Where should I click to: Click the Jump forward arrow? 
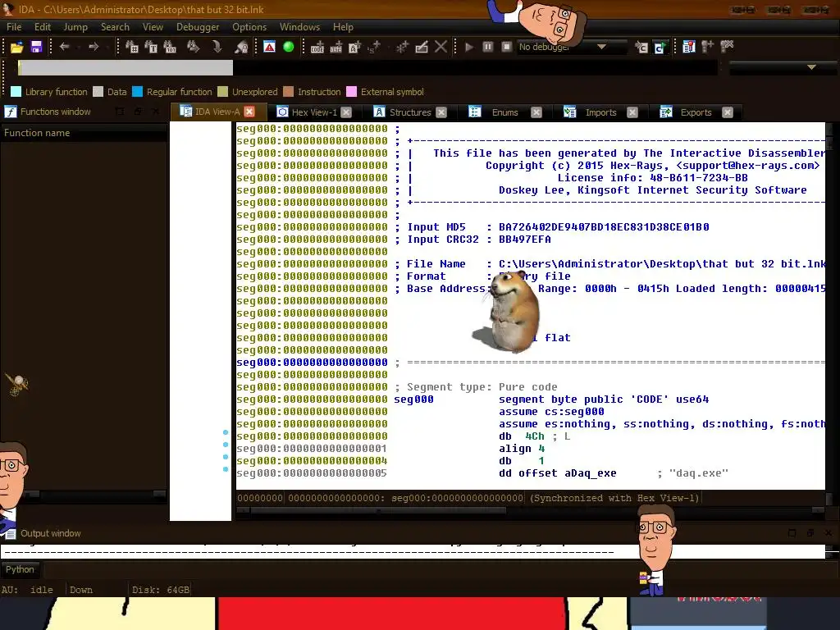pos(94,47)
